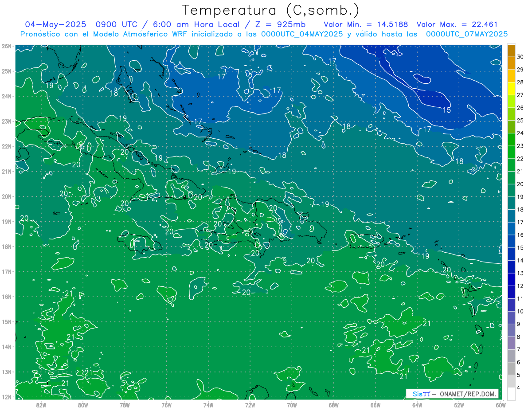The image size is (532, 411).
Task: Click the Valor Max. = 22.461 text
Action: (x=457, y=24)
